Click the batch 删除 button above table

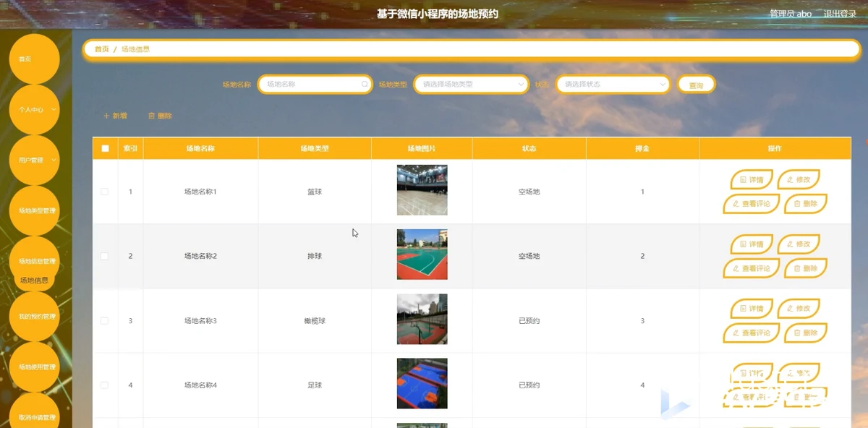coord(160,116)
